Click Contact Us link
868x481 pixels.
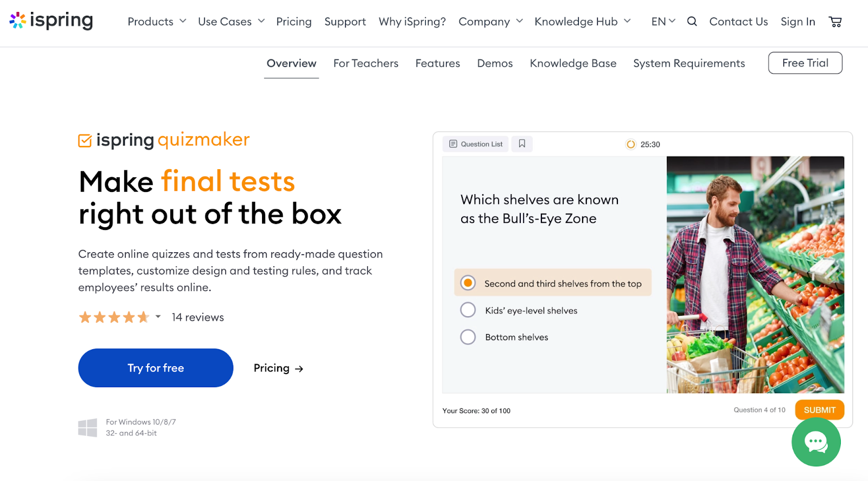click(x=738, y=22)
